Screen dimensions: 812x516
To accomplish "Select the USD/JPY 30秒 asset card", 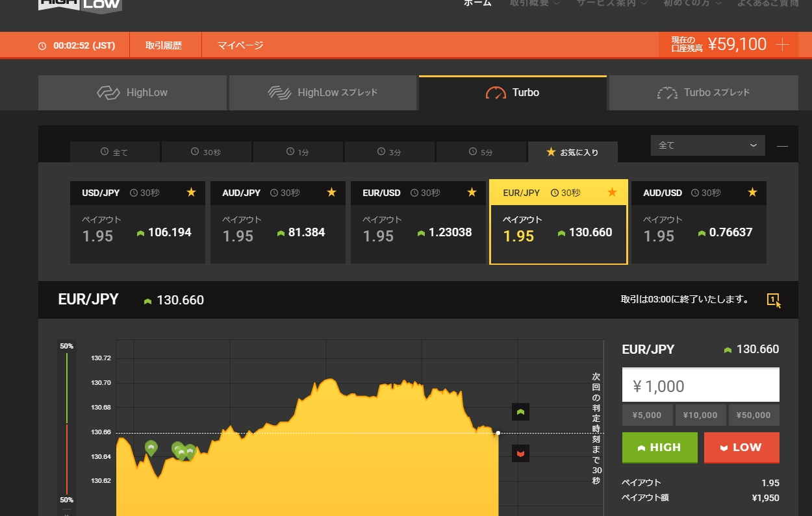I will pos(138,223).
